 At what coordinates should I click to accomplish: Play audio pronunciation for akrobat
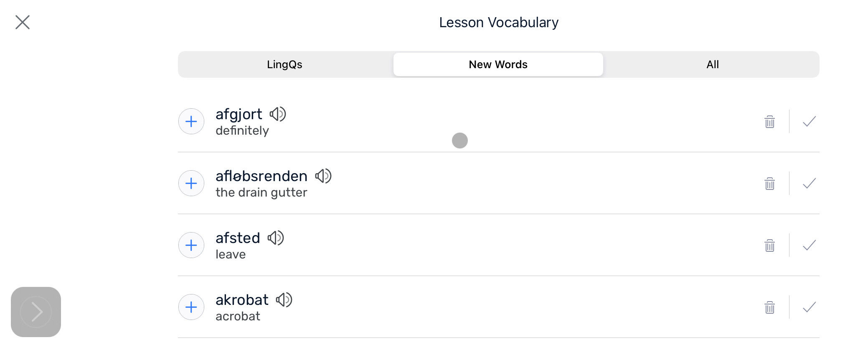tap(284, 300)
